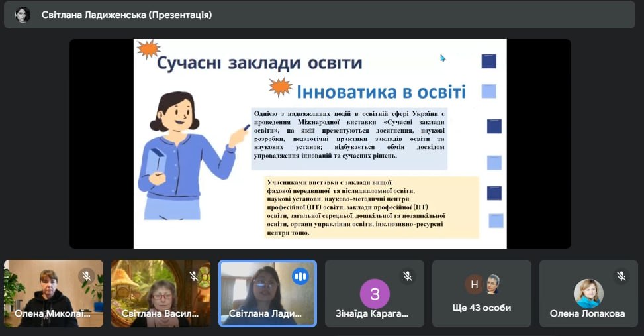Image resolution: width=644 pixels, height=336 pixels.
Task: Click the topmost dark blue square on slide
Action: tap(488, 61)
